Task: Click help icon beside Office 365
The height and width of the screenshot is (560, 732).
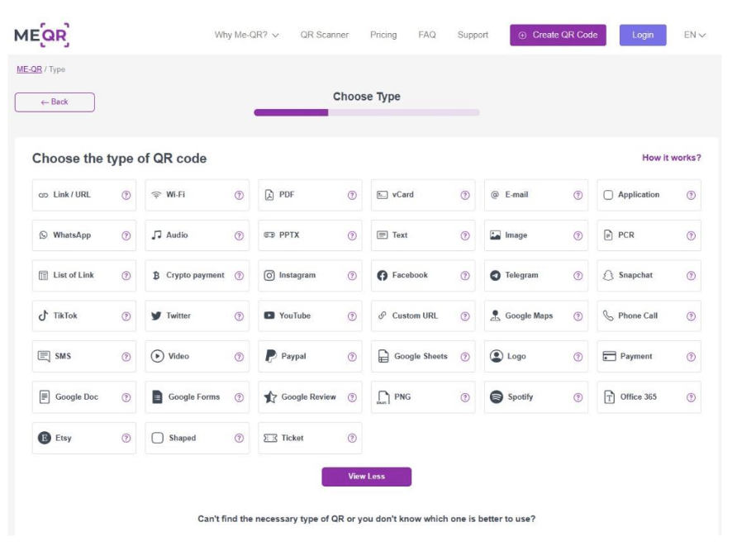Action: [x=691, y=397]
